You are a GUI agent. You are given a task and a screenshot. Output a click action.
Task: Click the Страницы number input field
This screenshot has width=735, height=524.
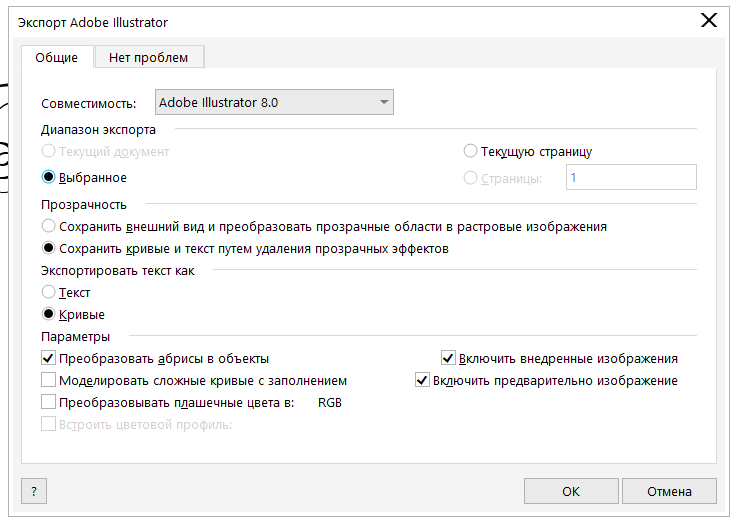click(630, 178)
